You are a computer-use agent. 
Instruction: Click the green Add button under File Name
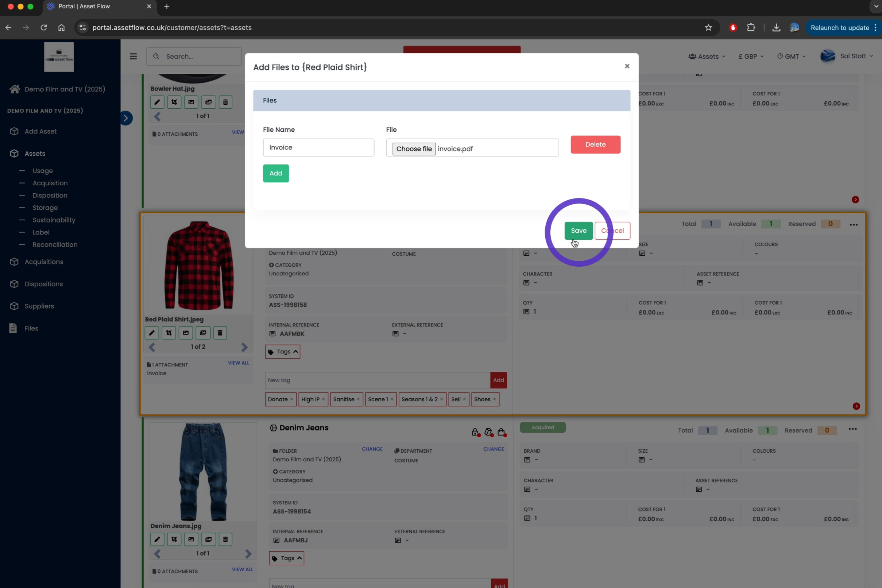(x=276, y=173)
